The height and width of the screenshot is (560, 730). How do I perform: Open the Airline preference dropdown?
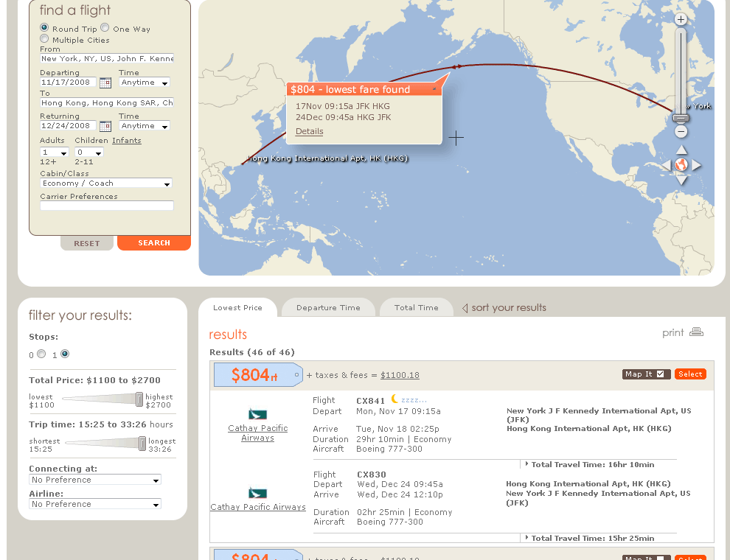coord(95,505)
